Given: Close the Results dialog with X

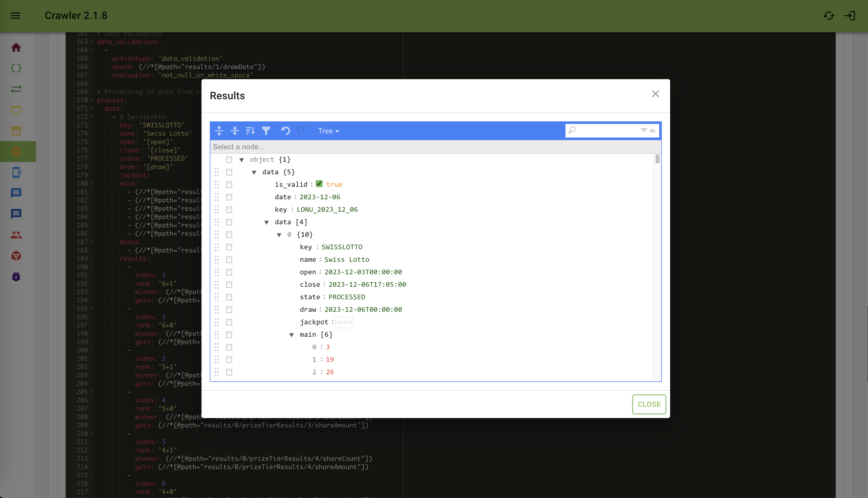Looking at the screenshot, I should [655, 94].
